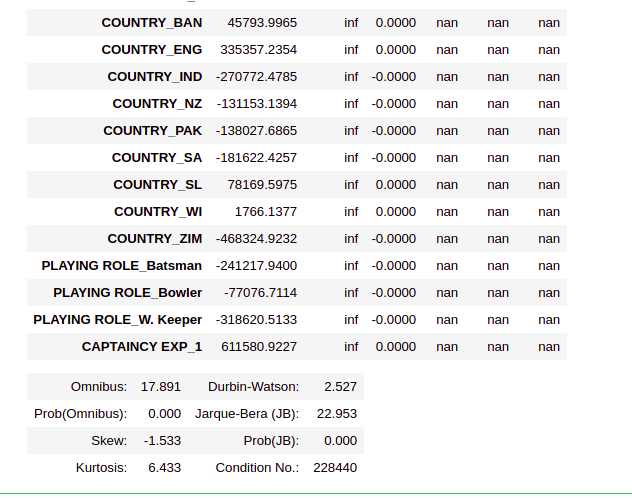Click the Kurtosis label
Screen dimensions: 632x499
101,468
